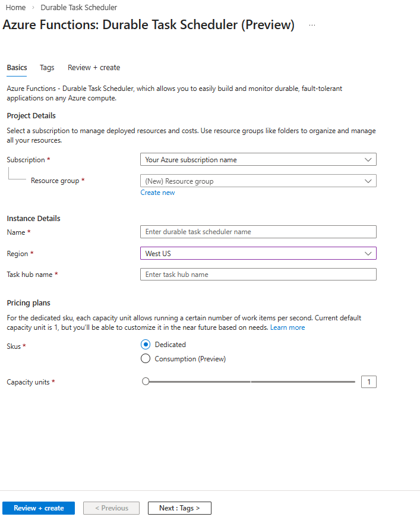Click Home in the breadcrumb trail
The width and height of the screenshot is (420, 520).
point(15,7)
